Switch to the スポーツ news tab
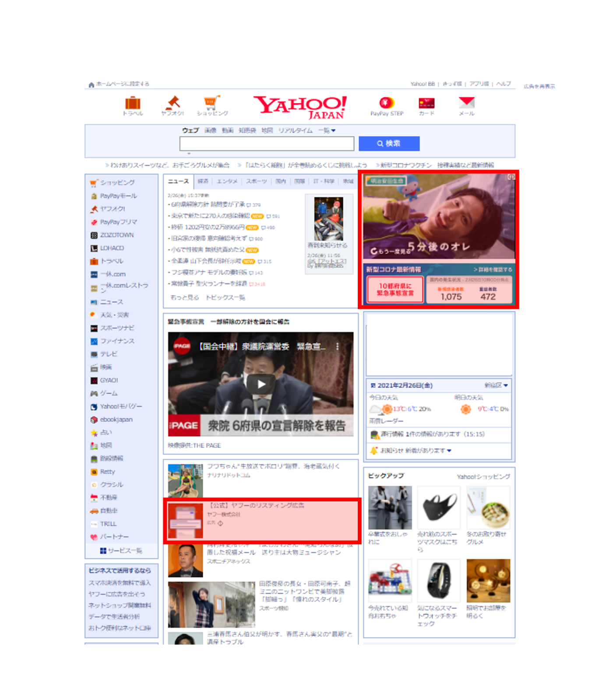 [x=256, y=181]
